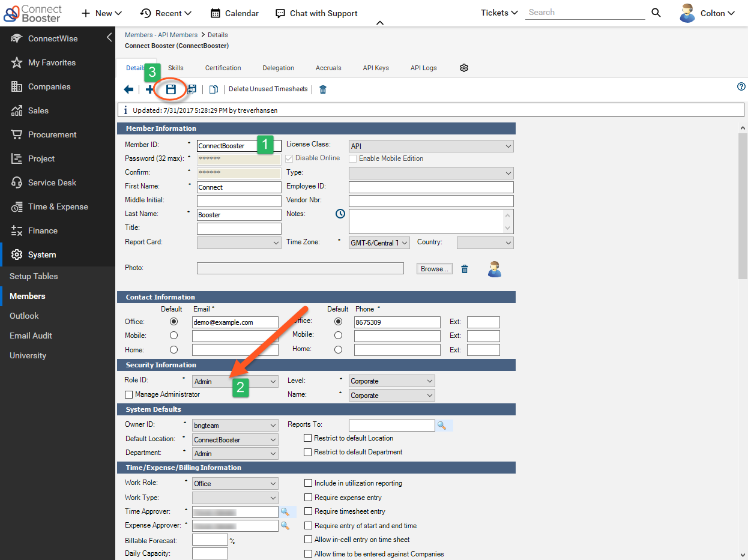Check Restrict to default Department
The width and height of the screenshot is (748, 560).
[308, 452]
